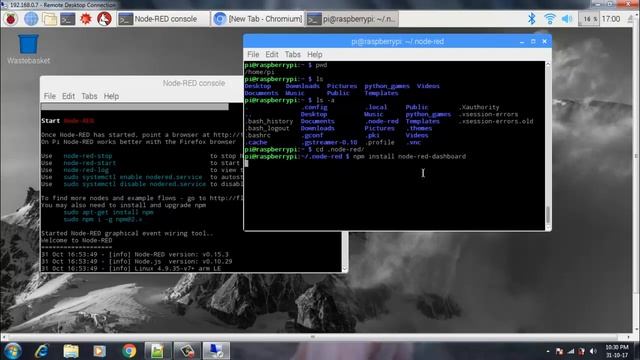Click the Node-RED version v0.15.3 log line
Screen dimensions: 640x360
point(135,254)
